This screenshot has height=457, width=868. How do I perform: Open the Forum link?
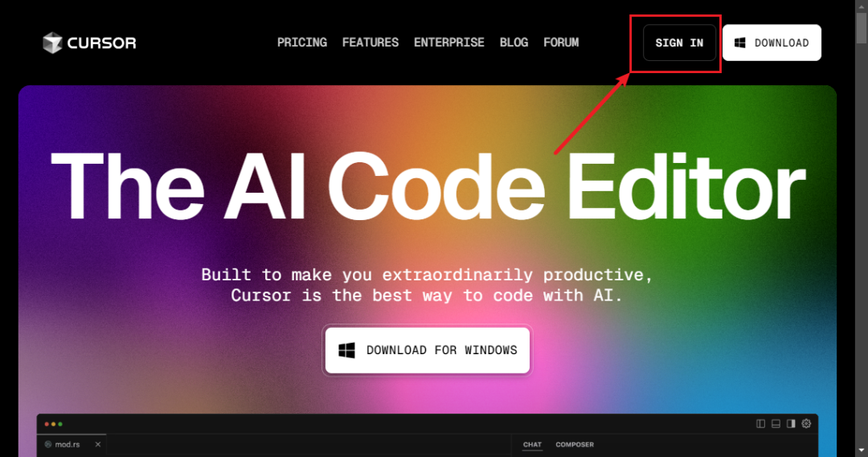[561, 43]
